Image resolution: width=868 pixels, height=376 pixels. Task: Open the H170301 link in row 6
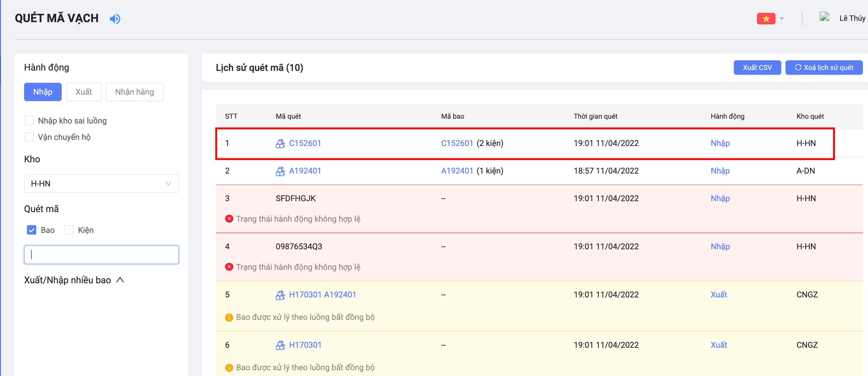305,345
